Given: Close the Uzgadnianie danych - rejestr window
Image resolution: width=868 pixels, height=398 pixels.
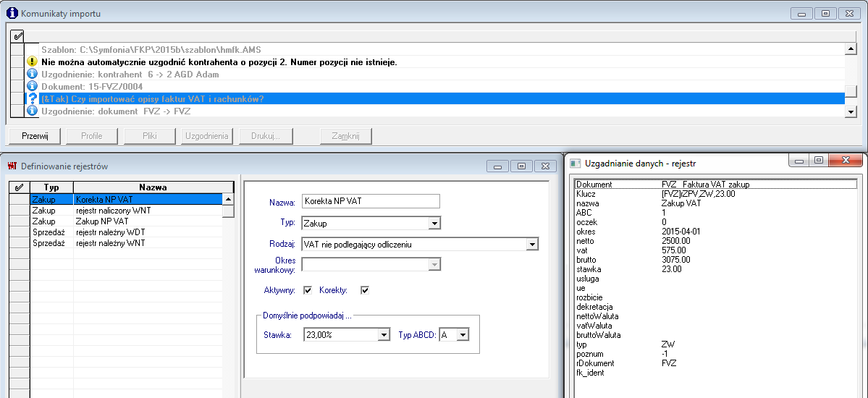Looking at the screenshot, I should pyautogui.click(x=846, y=161).
